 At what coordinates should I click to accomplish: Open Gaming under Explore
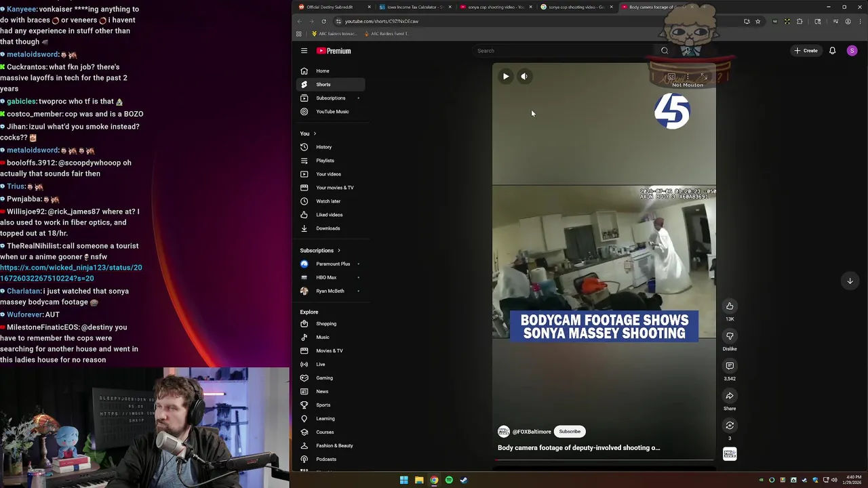(331, 378)
